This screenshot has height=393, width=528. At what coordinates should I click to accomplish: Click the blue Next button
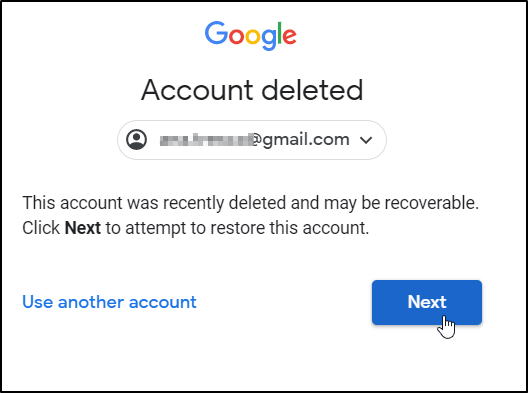coord(427,302)
